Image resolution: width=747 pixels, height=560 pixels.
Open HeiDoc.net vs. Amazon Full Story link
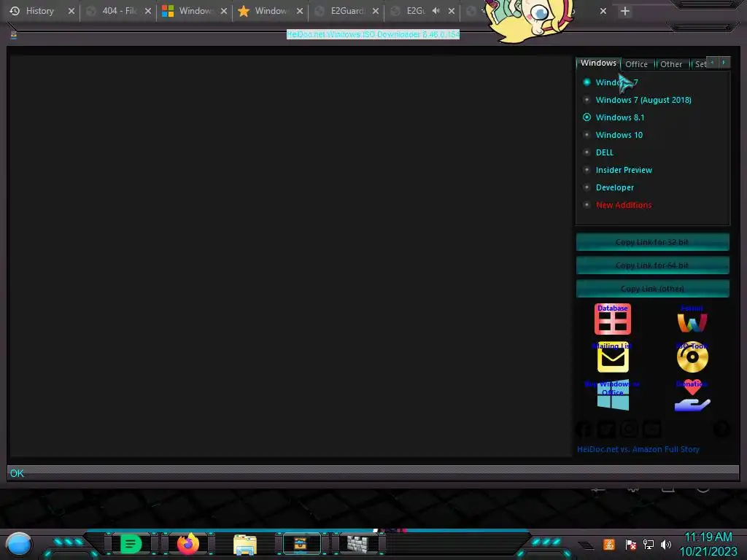pyautogui.click(x=638, y=449)
